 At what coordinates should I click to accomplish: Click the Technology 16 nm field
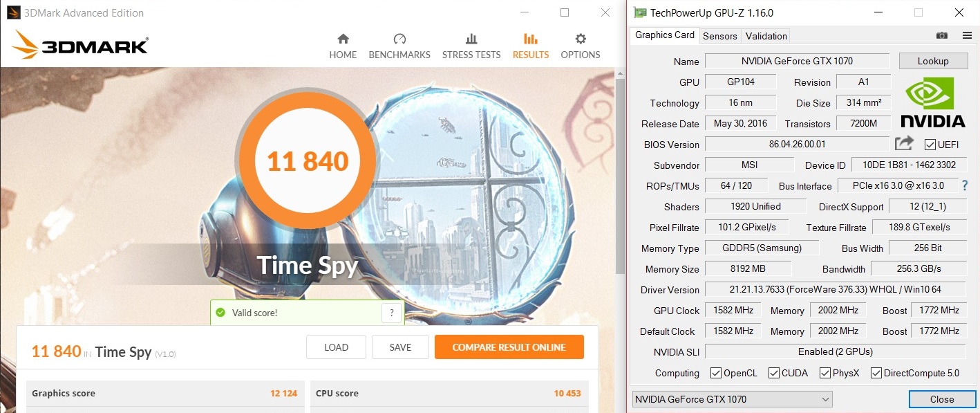click(740, 102)
